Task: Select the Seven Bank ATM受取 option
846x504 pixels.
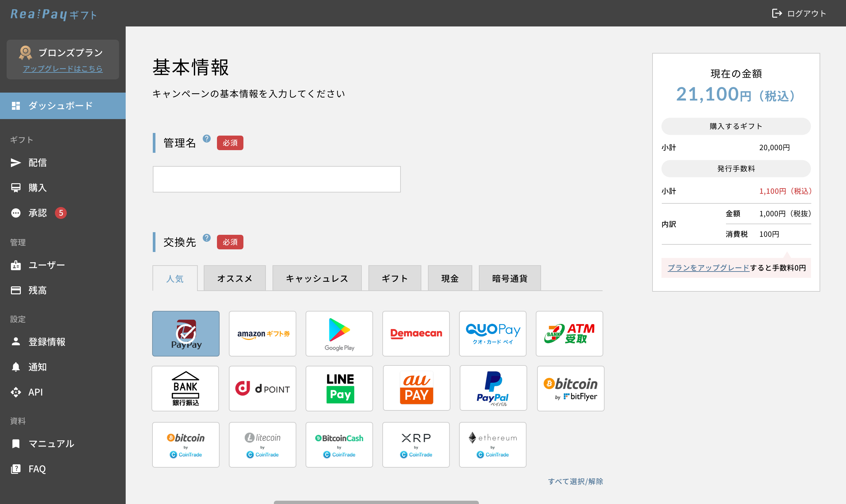Action: click(570, 333)
